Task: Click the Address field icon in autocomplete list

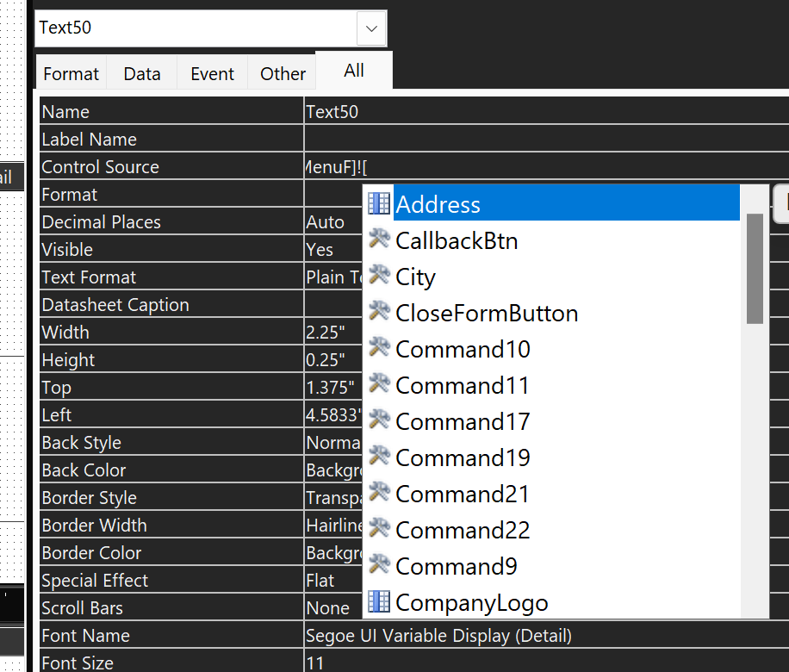Action: point(379,204)
